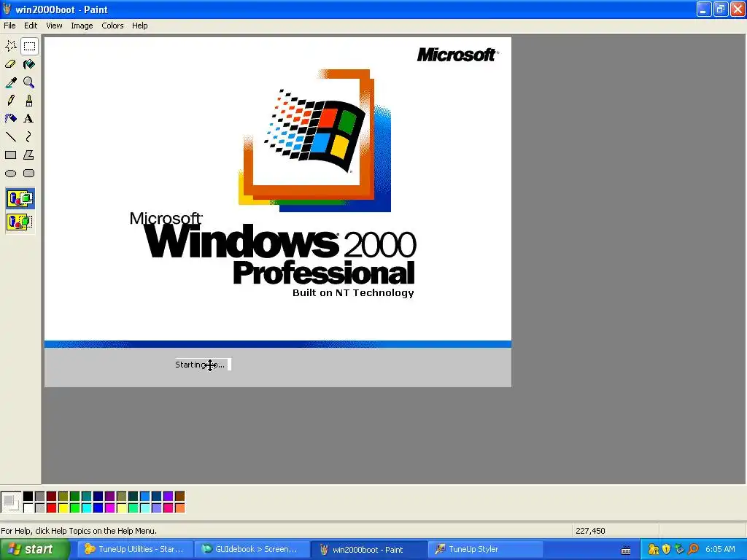Select the Brush tool
Screen dimensions: 747x560
(x=29, y=101)
